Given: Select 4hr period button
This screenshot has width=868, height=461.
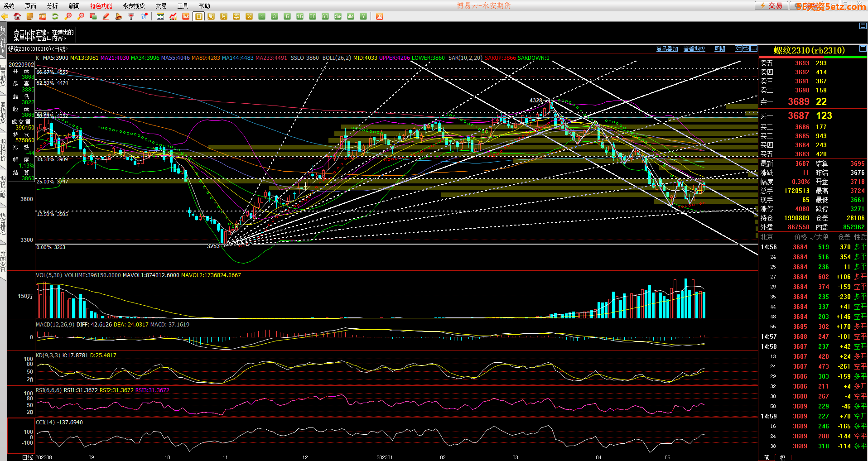Looking at the screenshot, I should tap(351, 16).
